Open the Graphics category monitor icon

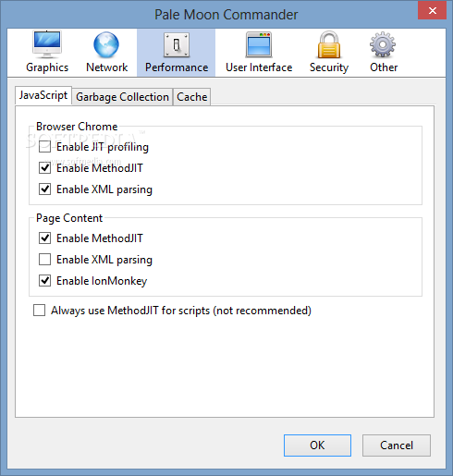[47, 44]
